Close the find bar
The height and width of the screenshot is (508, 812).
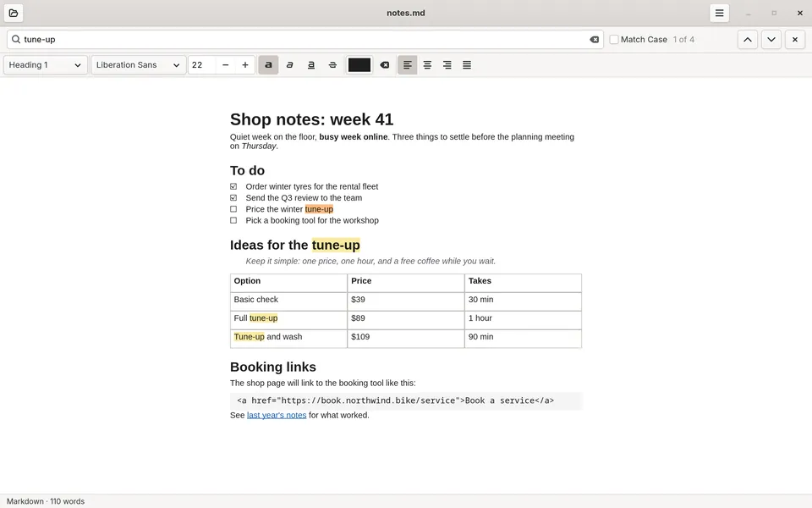(795, 40)
